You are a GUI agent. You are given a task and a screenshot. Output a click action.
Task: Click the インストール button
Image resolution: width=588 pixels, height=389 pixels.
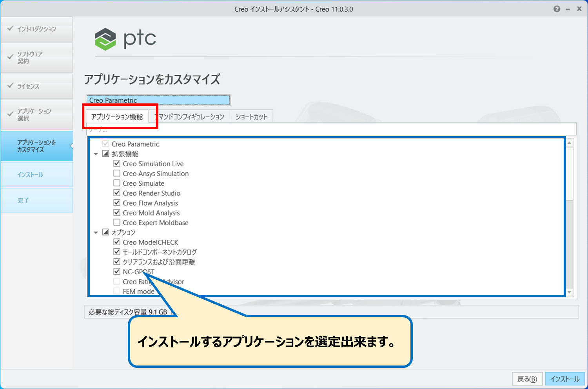(564, 379)
